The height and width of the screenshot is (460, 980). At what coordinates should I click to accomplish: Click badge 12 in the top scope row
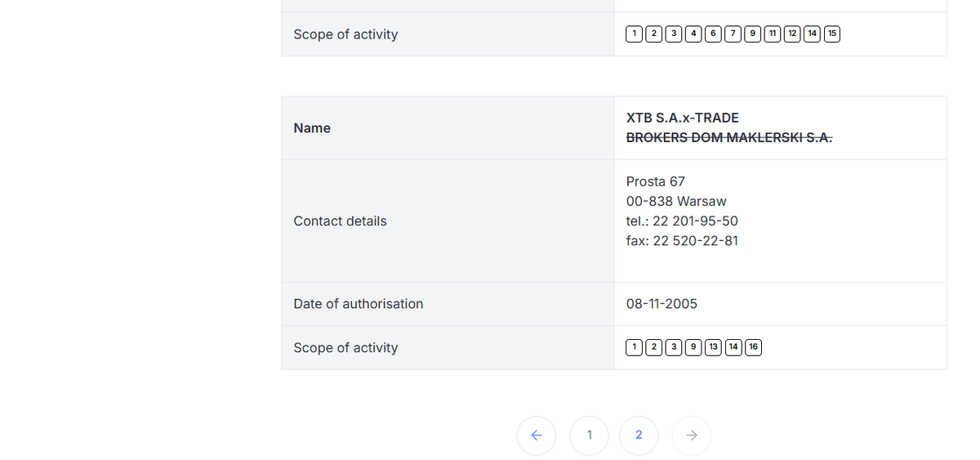792,33
